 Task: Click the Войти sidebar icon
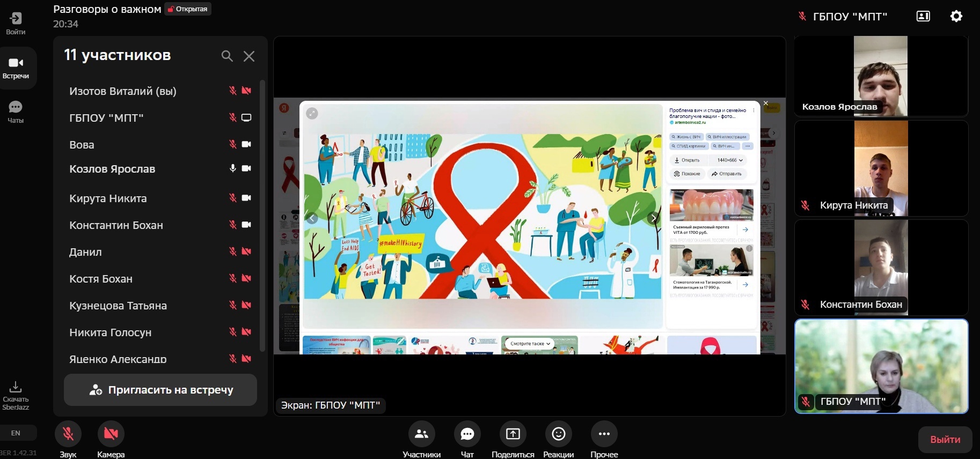click(x=16, y=23)
